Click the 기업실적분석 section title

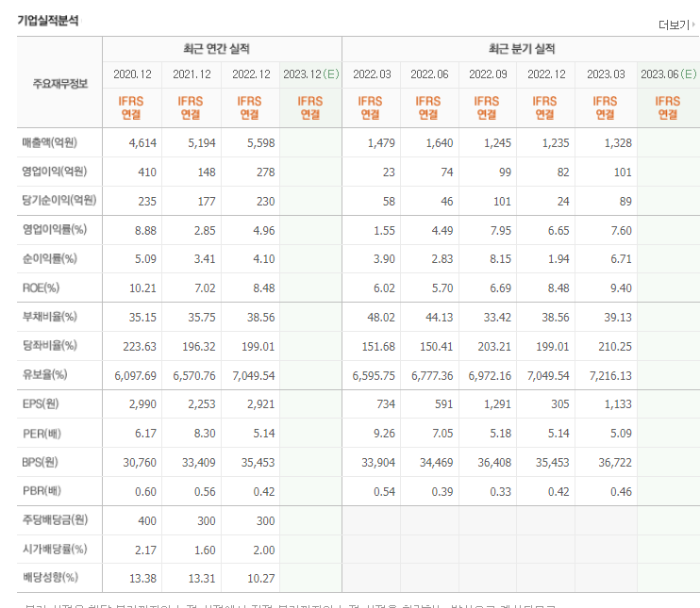(x=48, y=21)
